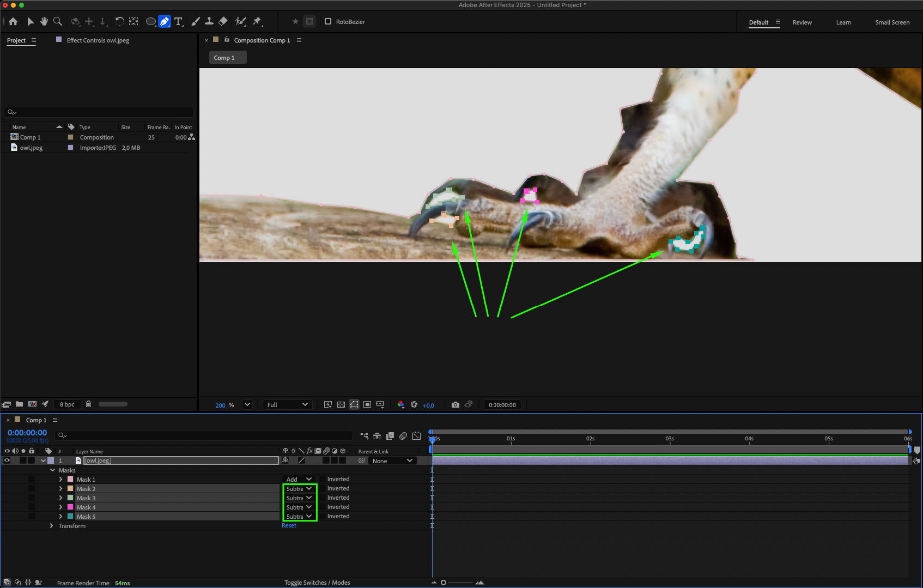The width and height of the screenshot is (923, 588).
Task: Click Toggle Switches / Modes button
Action: click(317, 583)
